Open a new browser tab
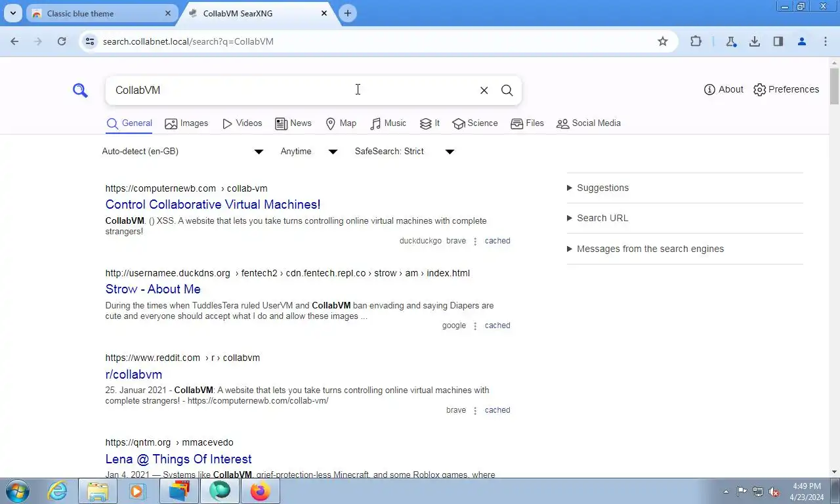Screen dimensions: 840x504 click(348, 13)
